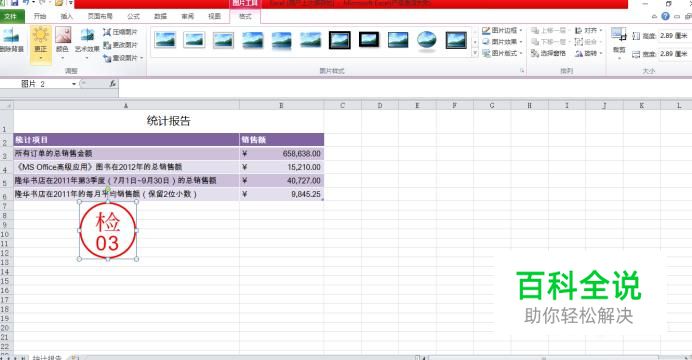Image resolution: width=692 pixels, height=360 pixels.
Task: Open the Rotate (旋转) dropdown
Action: coord(588,53)
